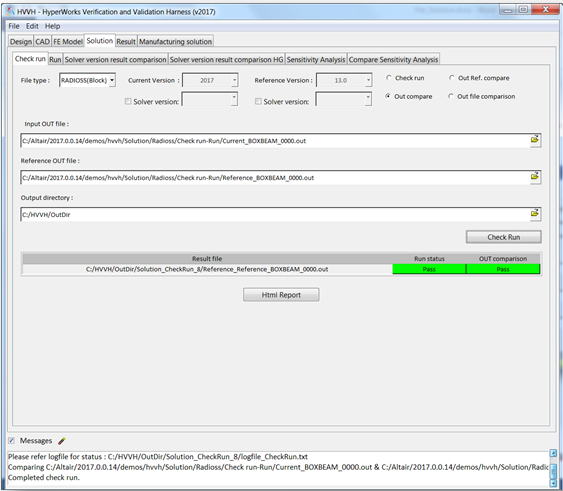This screenshot has width=563, height=491.
Task: Click the 'Completed check run.' message line
Action: point(44,477)
